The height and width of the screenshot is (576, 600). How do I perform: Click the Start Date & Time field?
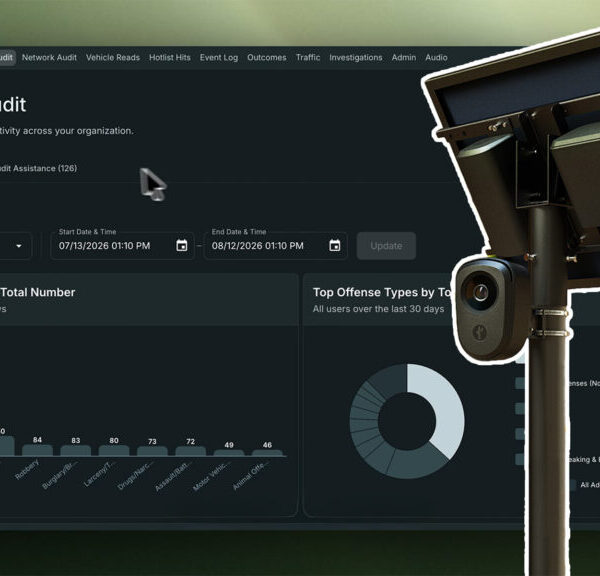[122, 246]
